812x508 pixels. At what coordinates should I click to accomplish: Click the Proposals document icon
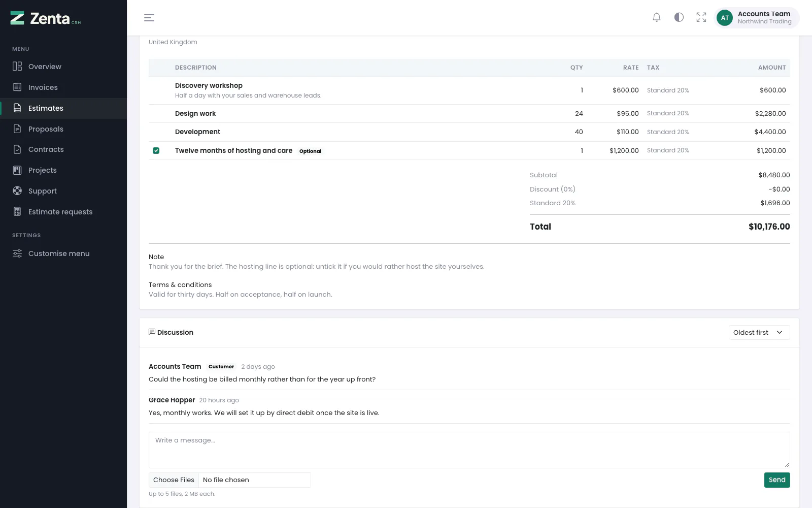click(17, 129)
